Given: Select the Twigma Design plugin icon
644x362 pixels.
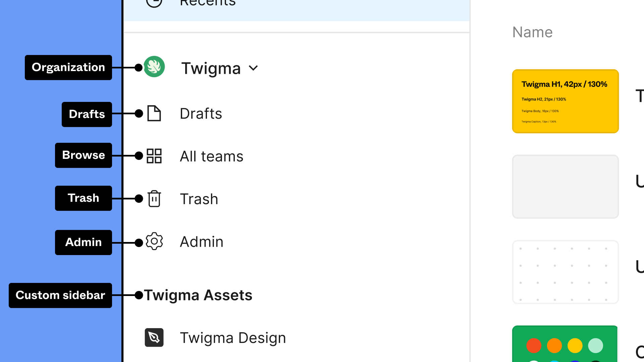Looking at the screenshot, I should 154,337.
